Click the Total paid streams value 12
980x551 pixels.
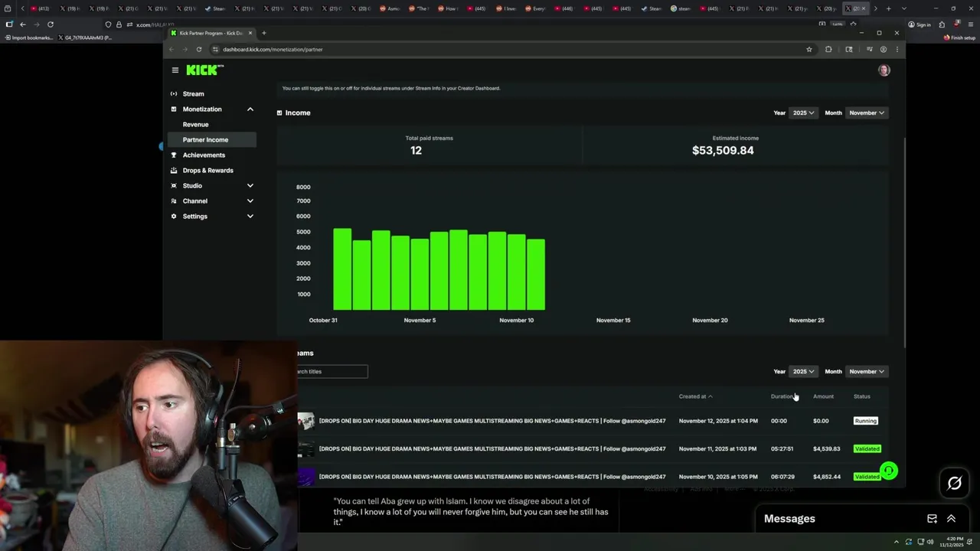click(x=416, y=151)
